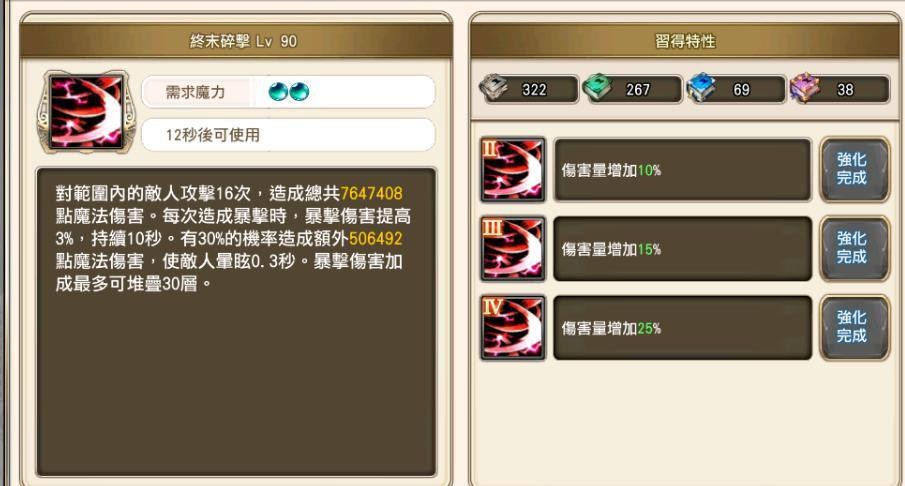
Task: Click 強化完成 button for 10% trait
Action: click(x=852, y=169)
